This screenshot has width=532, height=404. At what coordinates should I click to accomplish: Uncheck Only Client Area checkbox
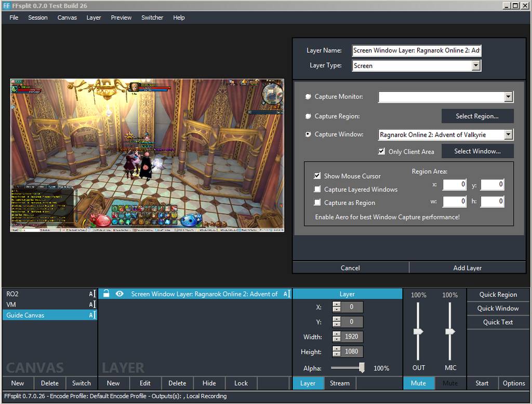click(382, 151)
